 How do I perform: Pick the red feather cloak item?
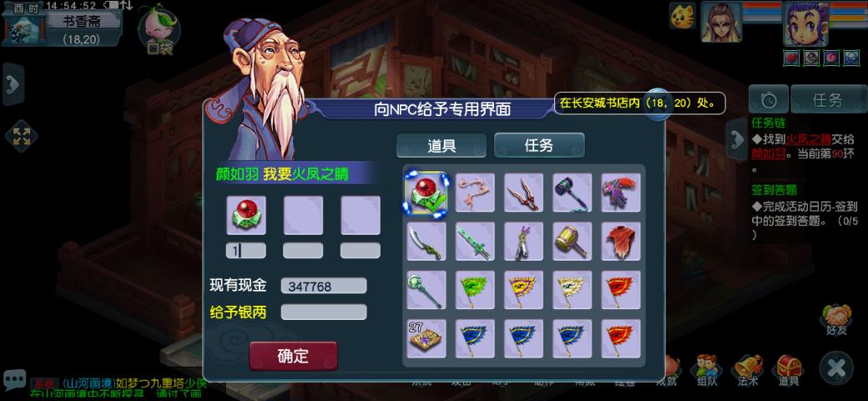621,241
